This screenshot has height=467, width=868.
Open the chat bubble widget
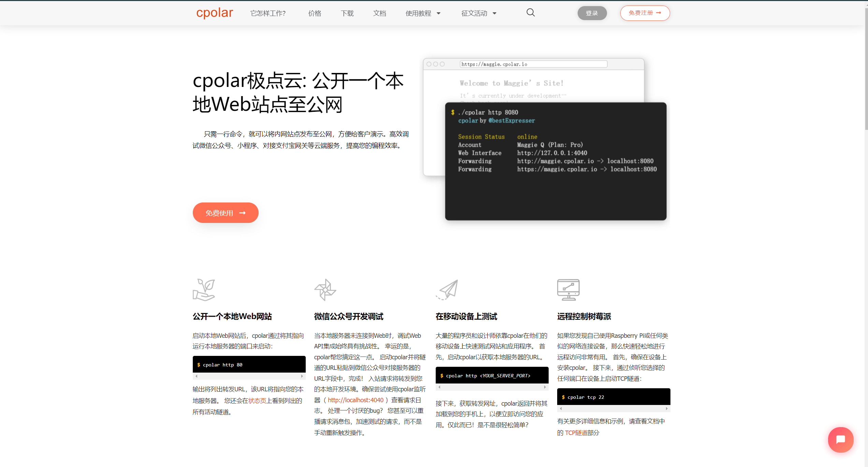pyautogui.click(x=840, y=439)
